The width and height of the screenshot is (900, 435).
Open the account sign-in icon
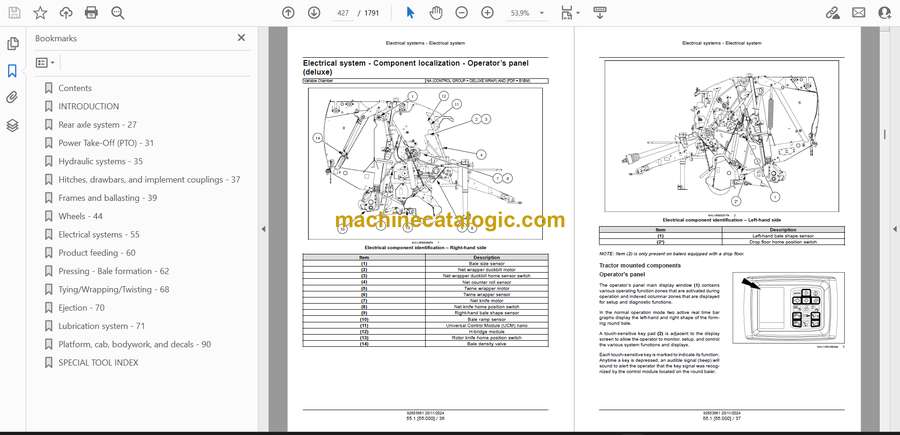(885, 13)
